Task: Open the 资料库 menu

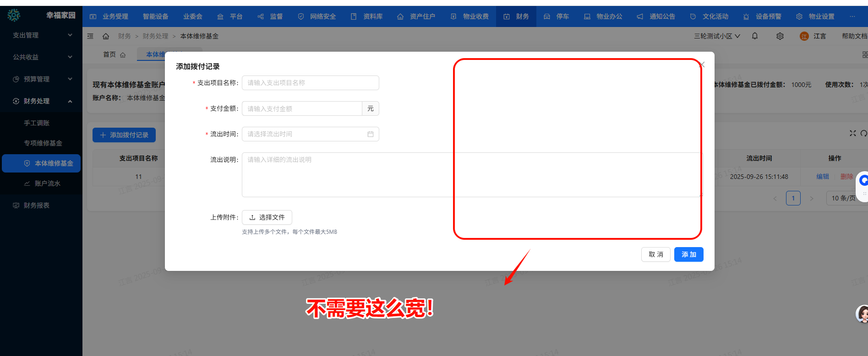Action: pyautogui.click(x=367, y=16)
